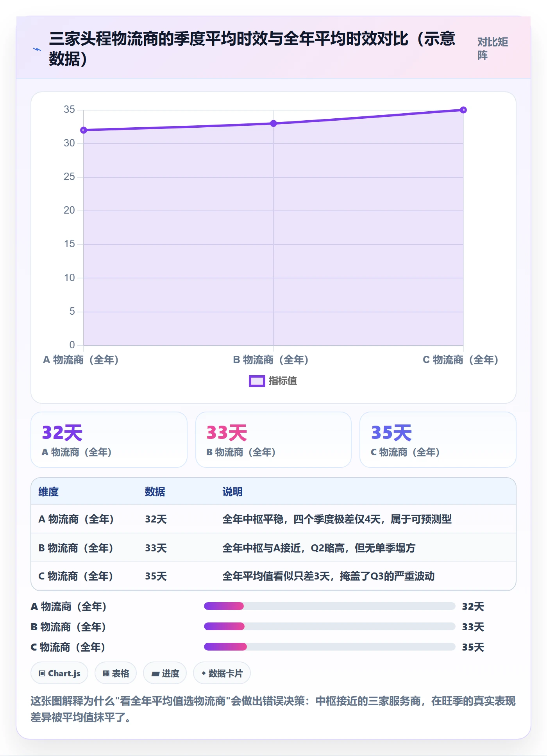Click the 35天 cell in the table
Image resolution: width=547 pixels, height=756 pixels.
156,576
